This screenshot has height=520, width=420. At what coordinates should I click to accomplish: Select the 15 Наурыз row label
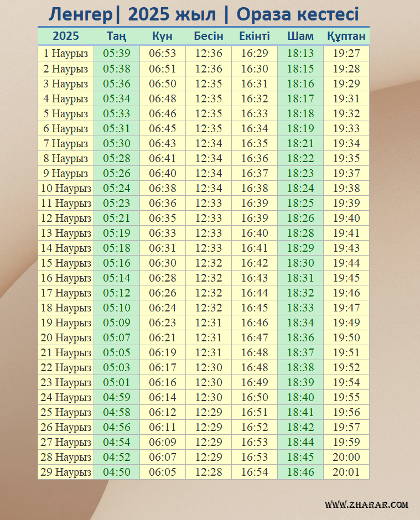tap(66, 263)
